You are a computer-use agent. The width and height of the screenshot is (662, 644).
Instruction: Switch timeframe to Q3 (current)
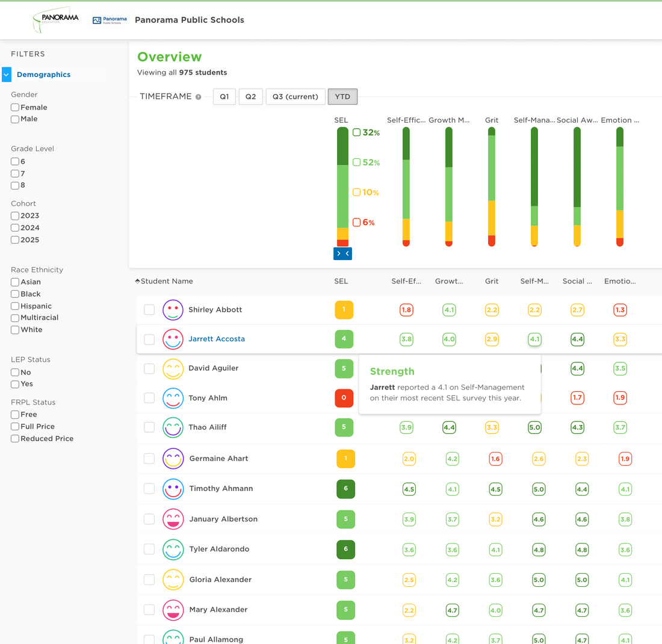295,97
